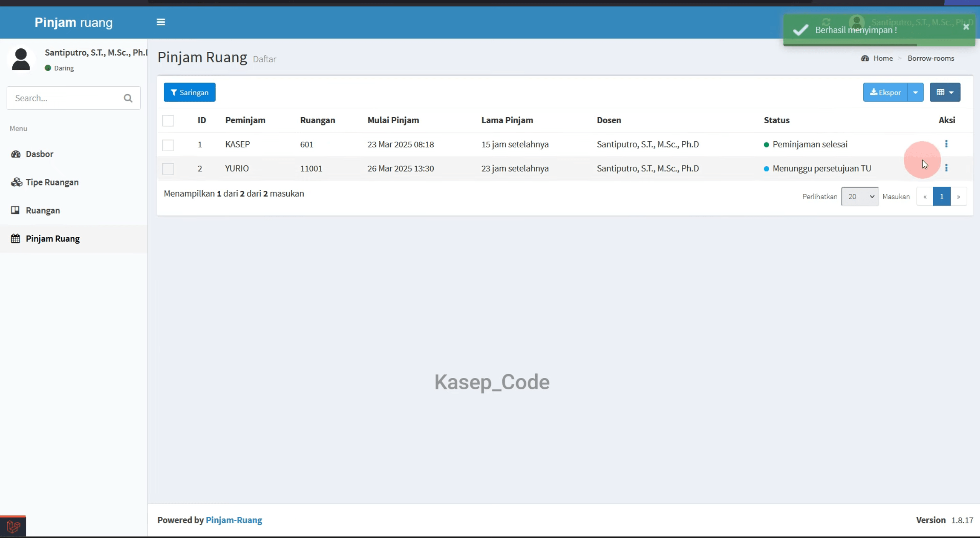980x538 pixels.
Task: Open action menu for YURIO row
Action: point(946,168)
